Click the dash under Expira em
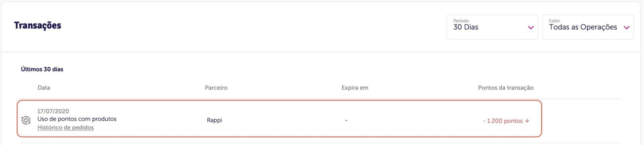This screenshot has height=145, width=644. coord(346,120)
